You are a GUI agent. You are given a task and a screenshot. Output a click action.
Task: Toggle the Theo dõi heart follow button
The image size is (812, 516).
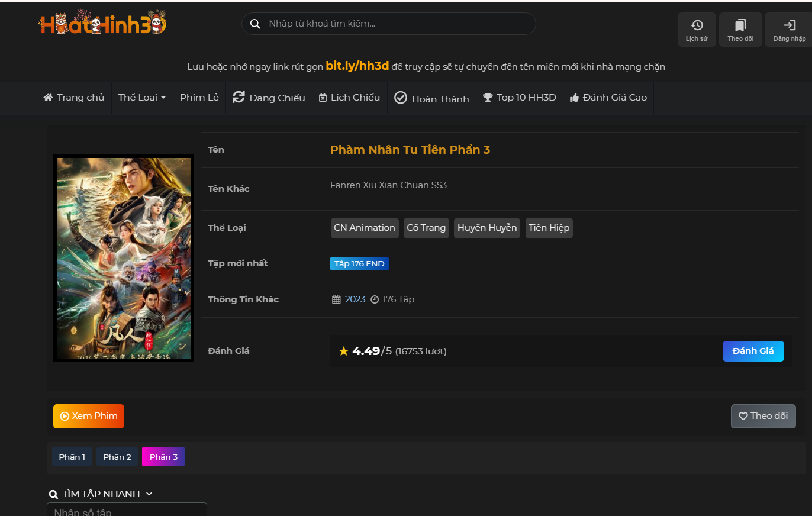coord(763,416)
